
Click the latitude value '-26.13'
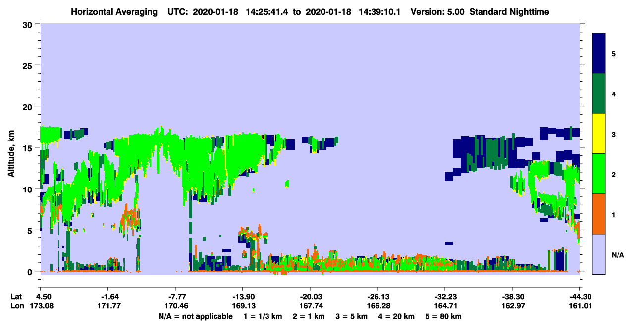(377, 297)
